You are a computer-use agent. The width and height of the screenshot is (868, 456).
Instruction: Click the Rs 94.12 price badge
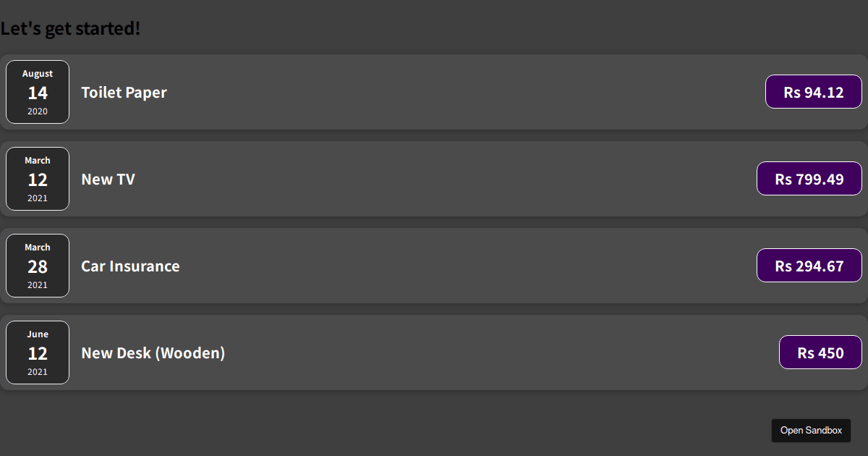click(814, 92)
